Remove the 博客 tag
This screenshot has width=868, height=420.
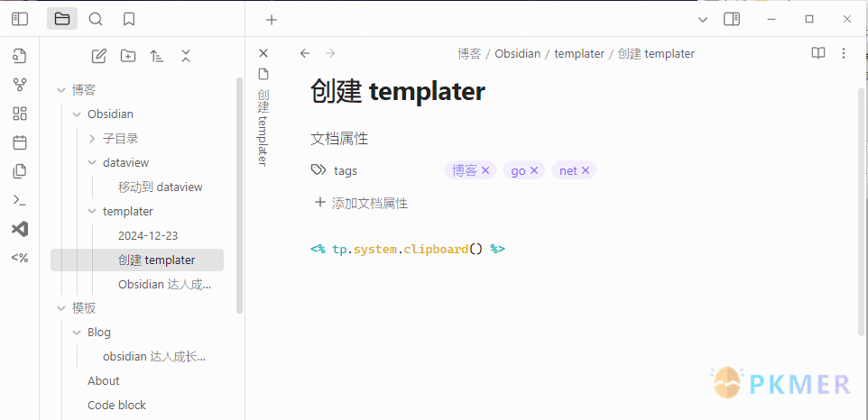(485, 170)
